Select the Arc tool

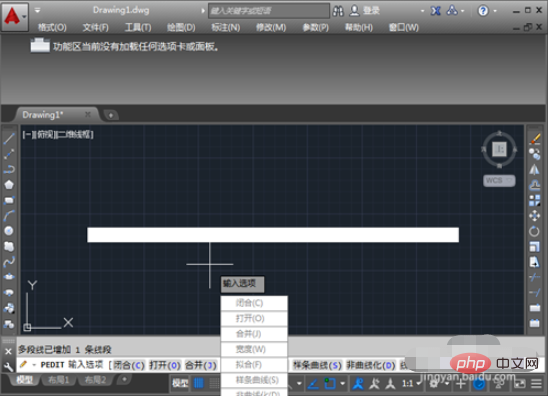pyautogui.click(x=9, y=216)
